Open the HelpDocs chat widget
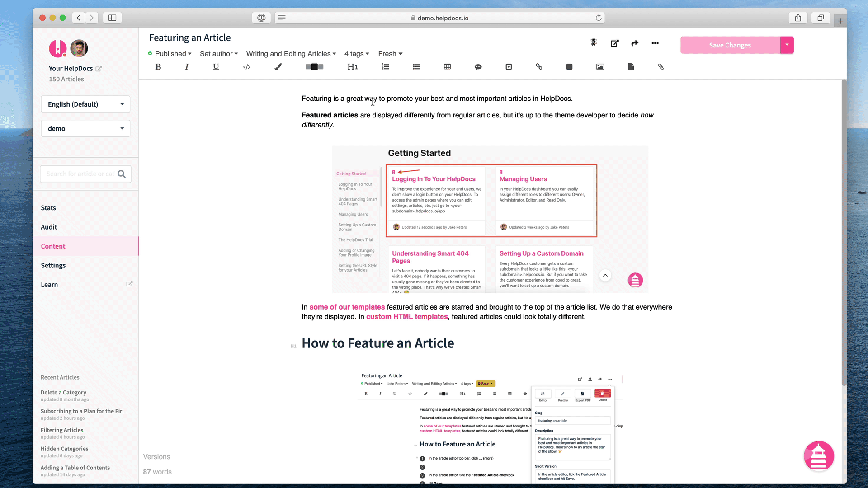 point(819,456)
